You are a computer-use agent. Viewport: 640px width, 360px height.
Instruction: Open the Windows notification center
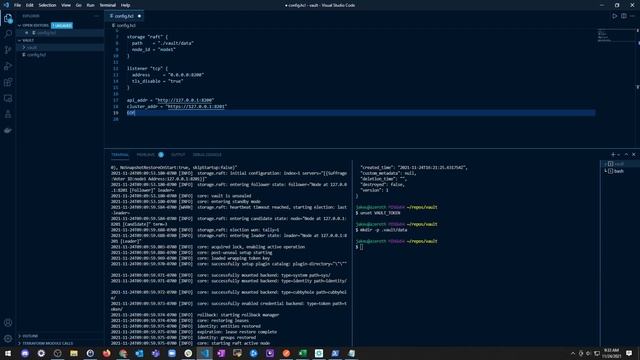(x=629, y=353)
